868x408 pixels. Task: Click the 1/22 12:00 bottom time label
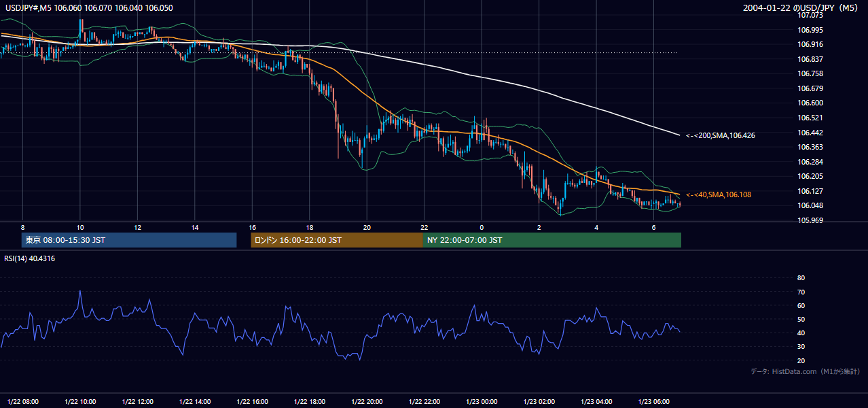(x=138, y=401)
